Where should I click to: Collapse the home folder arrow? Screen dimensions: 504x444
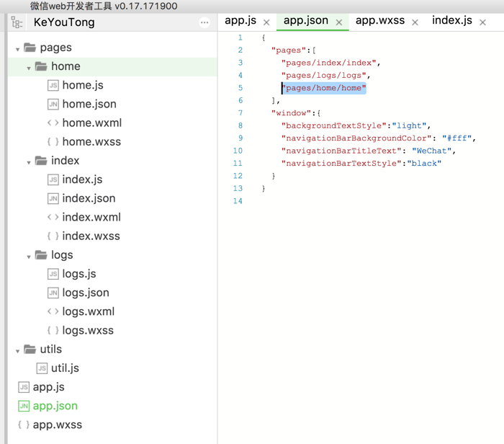pyautogui.click(x=29, y=67)
